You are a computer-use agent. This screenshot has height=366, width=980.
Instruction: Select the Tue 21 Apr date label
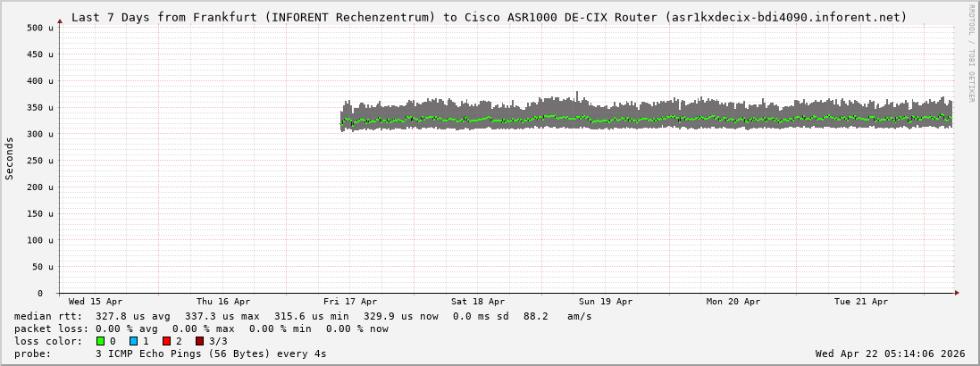(x=861, y=302)
